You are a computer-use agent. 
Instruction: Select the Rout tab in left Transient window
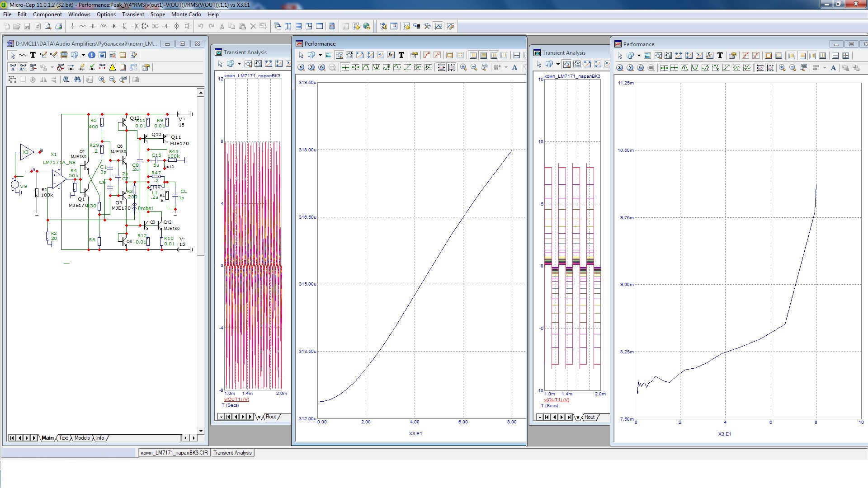[271, 417]
